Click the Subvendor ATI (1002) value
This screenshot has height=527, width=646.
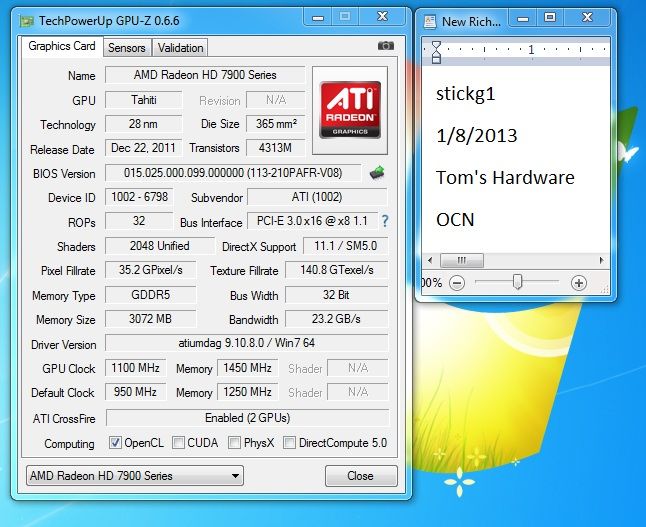[x=317, y=197]
